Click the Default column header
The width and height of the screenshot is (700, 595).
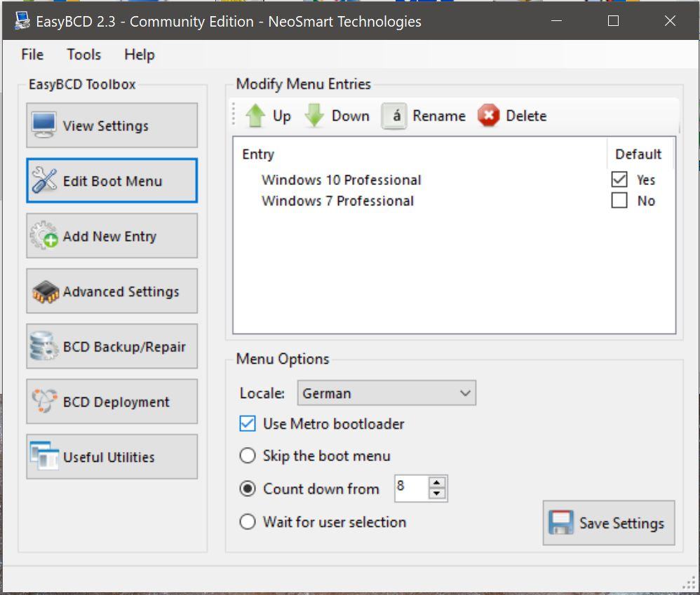[x=638, y=154]
